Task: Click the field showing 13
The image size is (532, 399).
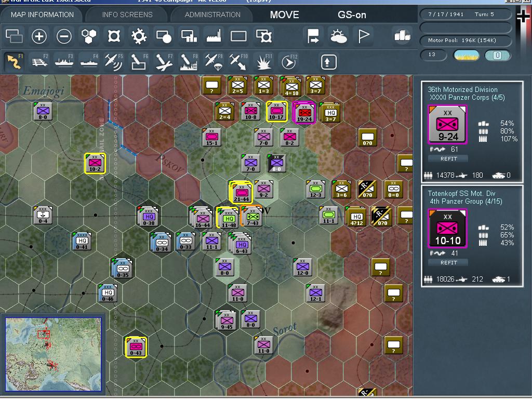Action: [x=433, y=55]
